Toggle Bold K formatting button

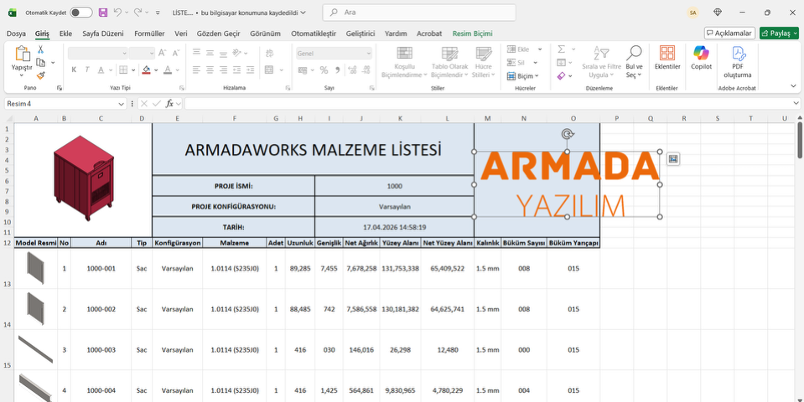[74, 70]
